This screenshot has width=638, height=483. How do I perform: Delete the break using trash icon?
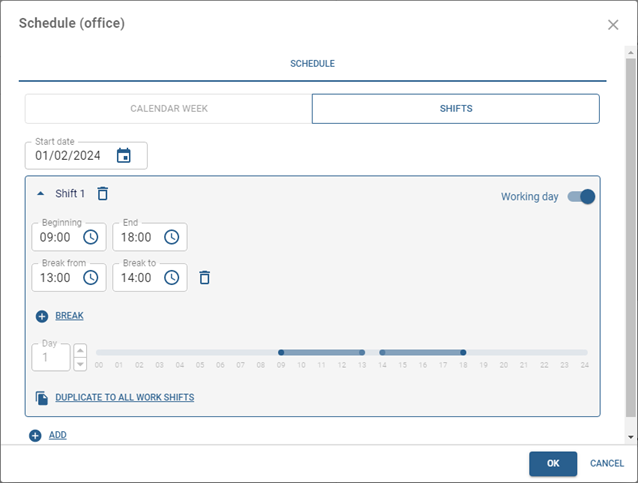[x=204, y=277]
